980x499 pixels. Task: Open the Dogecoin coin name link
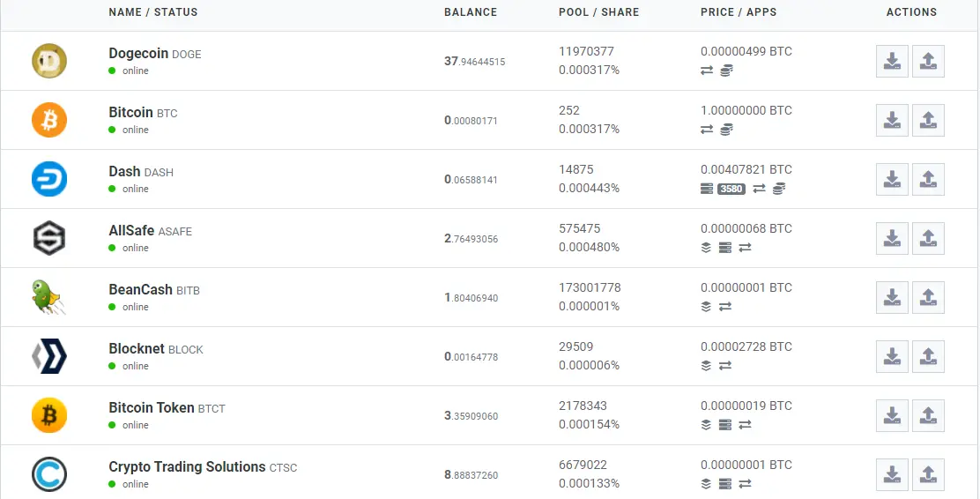pyautogui.click(x=138, y=53)
